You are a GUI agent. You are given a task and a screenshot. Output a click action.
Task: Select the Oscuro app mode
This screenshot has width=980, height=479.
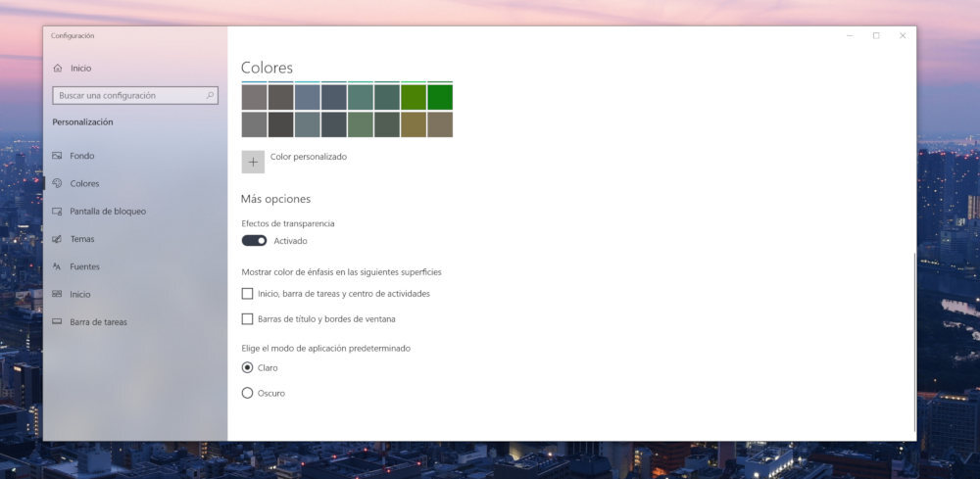(248, 393)
